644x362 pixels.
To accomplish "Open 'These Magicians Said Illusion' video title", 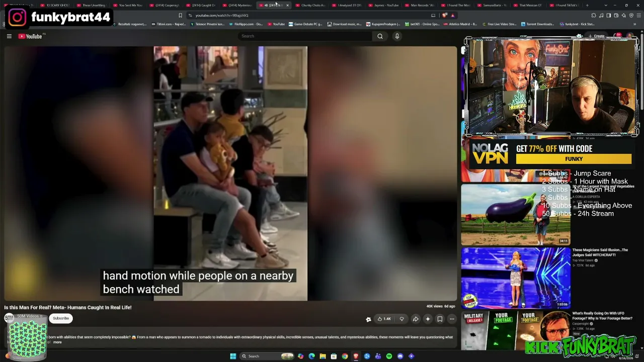I will (600, 252).
